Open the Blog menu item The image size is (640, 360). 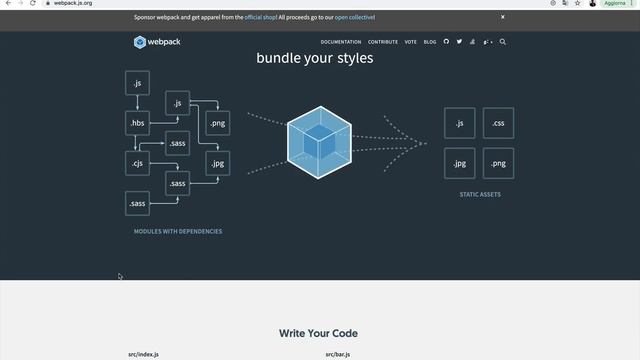tap(430, 42)
